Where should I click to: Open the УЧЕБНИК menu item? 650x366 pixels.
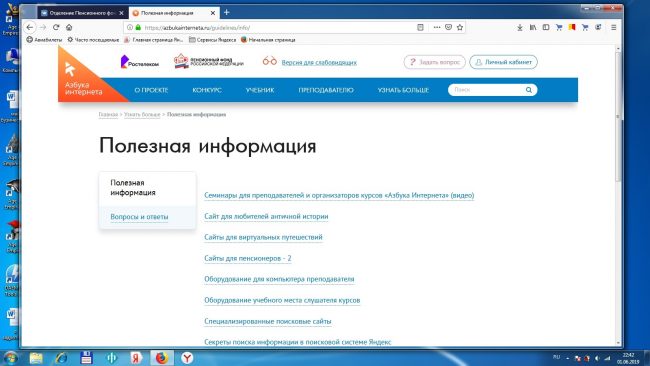[x=260, y=90]
